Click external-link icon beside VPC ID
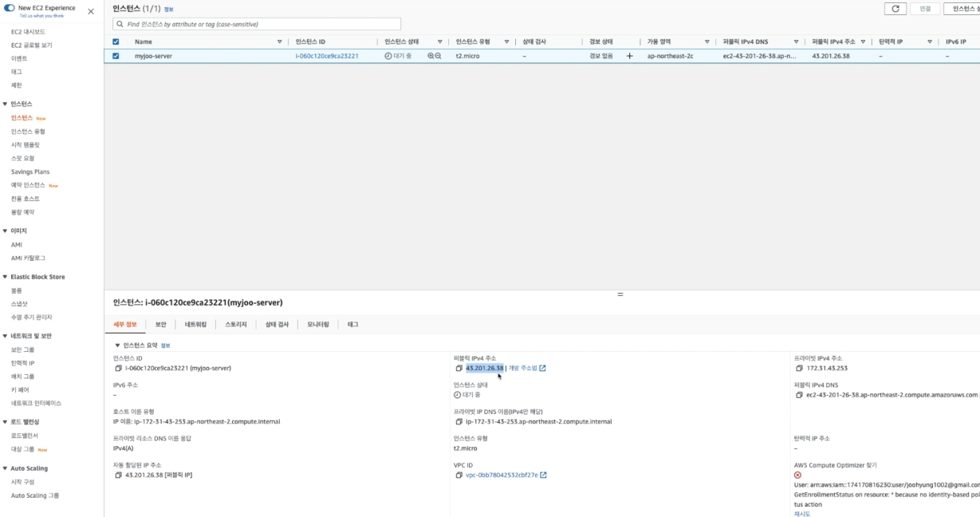980x517 pixels. (543, 476)
